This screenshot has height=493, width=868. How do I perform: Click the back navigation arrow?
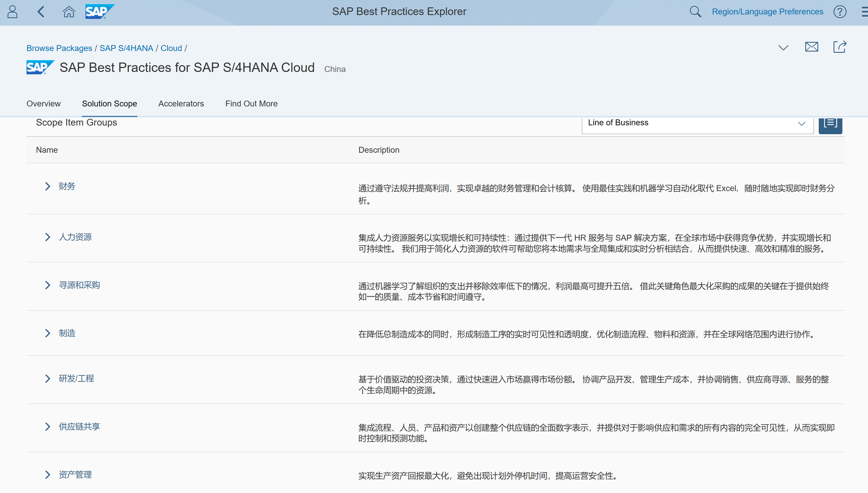[41, 11]
